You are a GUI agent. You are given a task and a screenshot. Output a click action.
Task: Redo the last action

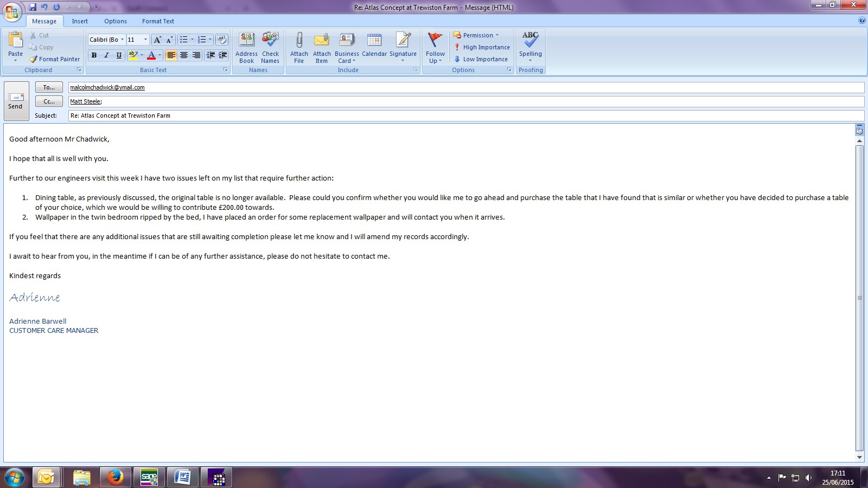[x=56, y=7]
